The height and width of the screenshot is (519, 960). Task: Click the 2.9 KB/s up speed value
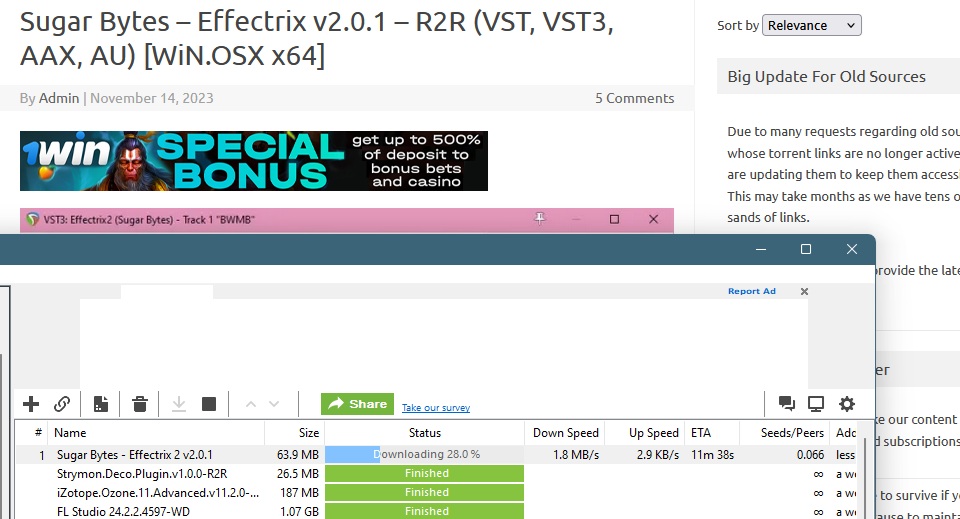coord(658,455)
